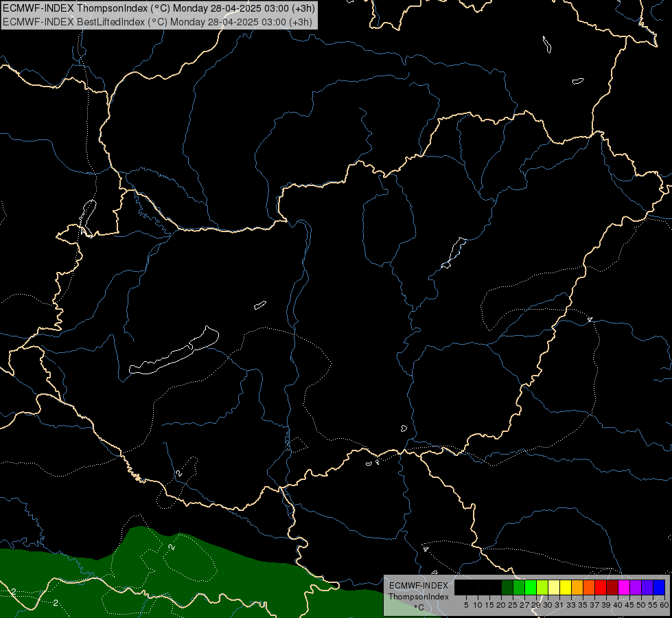Click the ThompsonIndex title line at top
The image size is (672, 618).
click(x=159, y=8)
